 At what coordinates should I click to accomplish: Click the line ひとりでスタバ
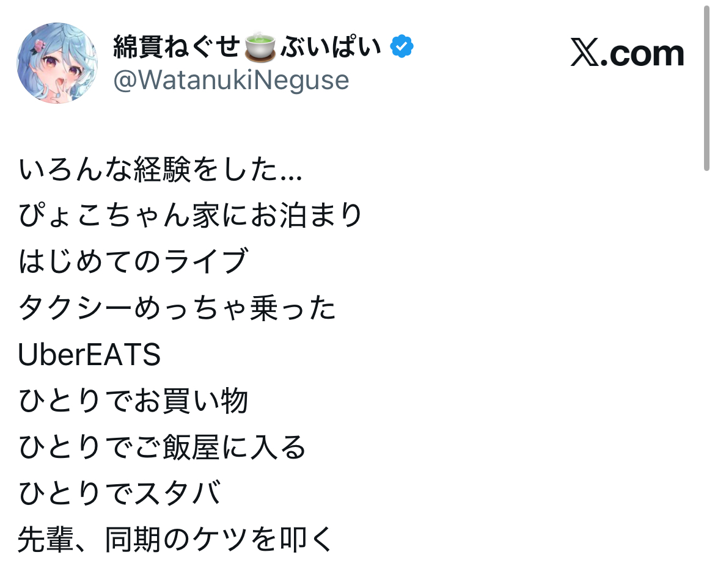[x=119, y=493]
